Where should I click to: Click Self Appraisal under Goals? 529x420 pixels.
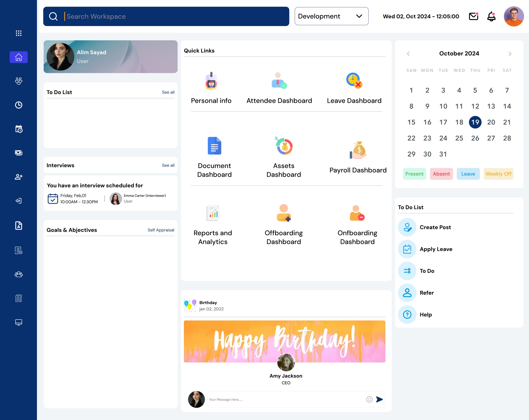[161, 230]
